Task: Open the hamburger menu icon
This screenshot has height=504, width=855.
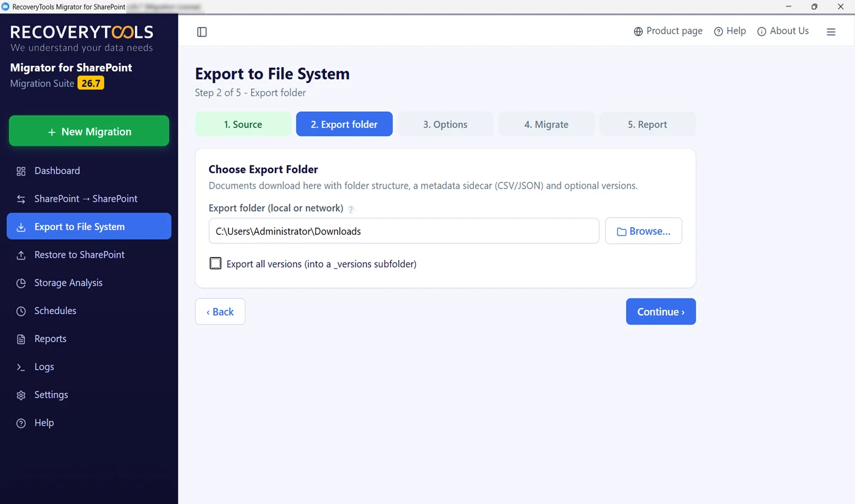Action: click(x=831, y=32)
